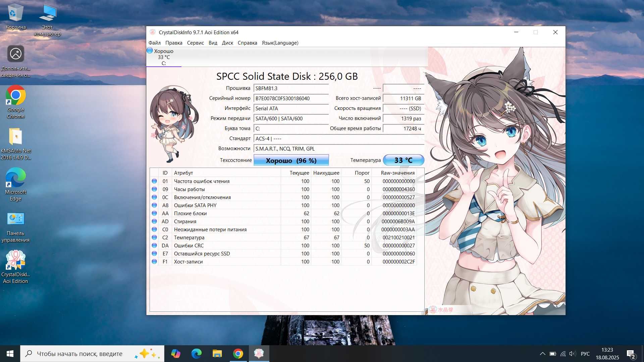Click the status orb for Ошибки SATA PHY
This screenshot has height=362, width=644.
tap(154, 205)
